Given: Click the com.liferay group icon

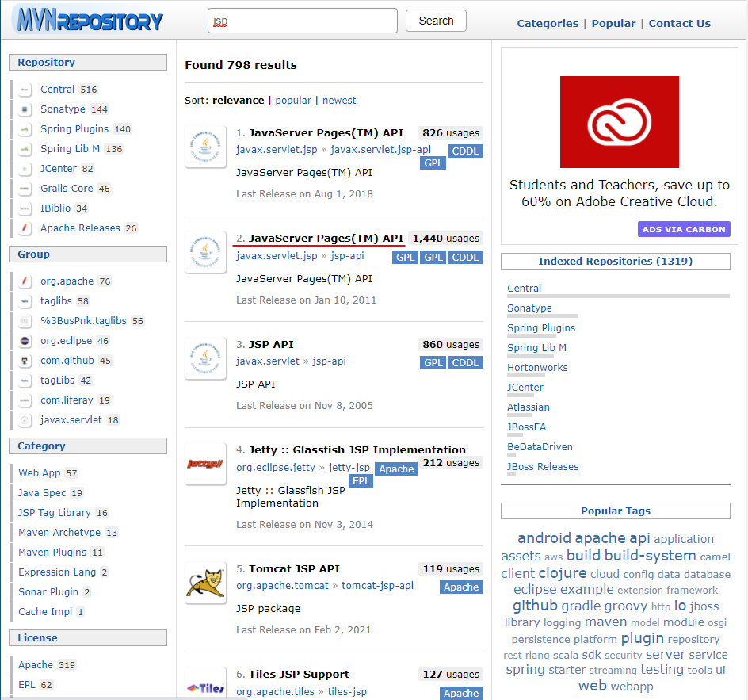Looking at the screenshot, I should (25, 400).
